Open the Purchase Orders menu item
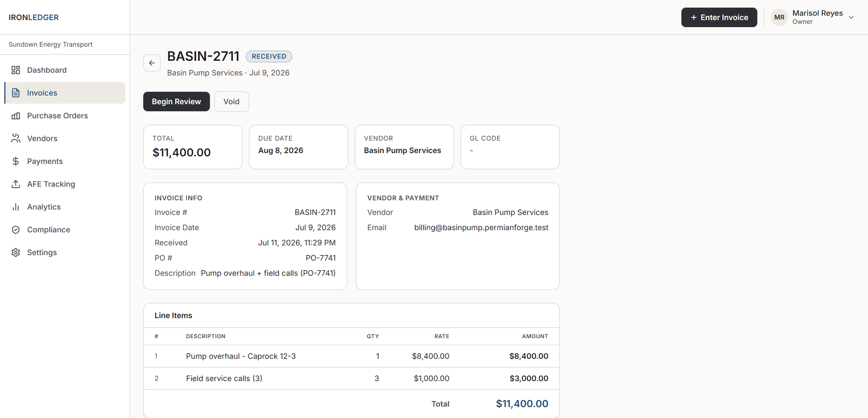This screenshot has width=868, height=418. click(65, 116)
